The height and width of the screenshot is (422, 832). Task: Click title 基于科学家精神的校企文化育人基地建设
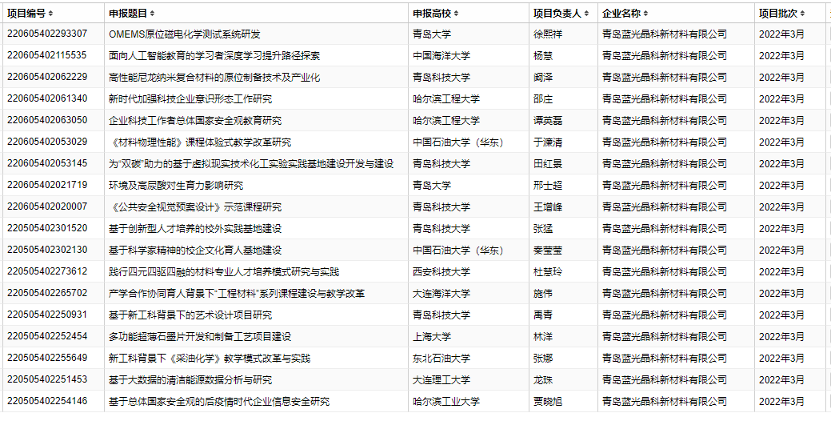[195, 250]
